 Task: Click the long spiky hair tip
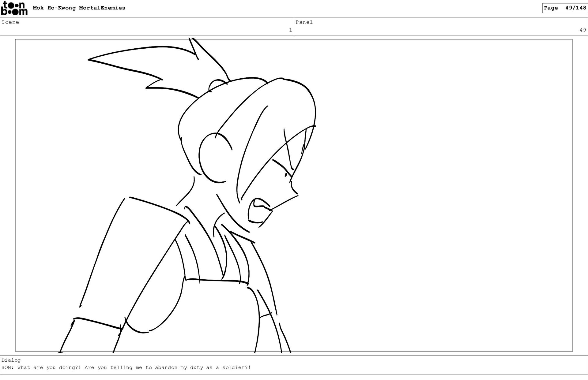[x=92, y=60]
